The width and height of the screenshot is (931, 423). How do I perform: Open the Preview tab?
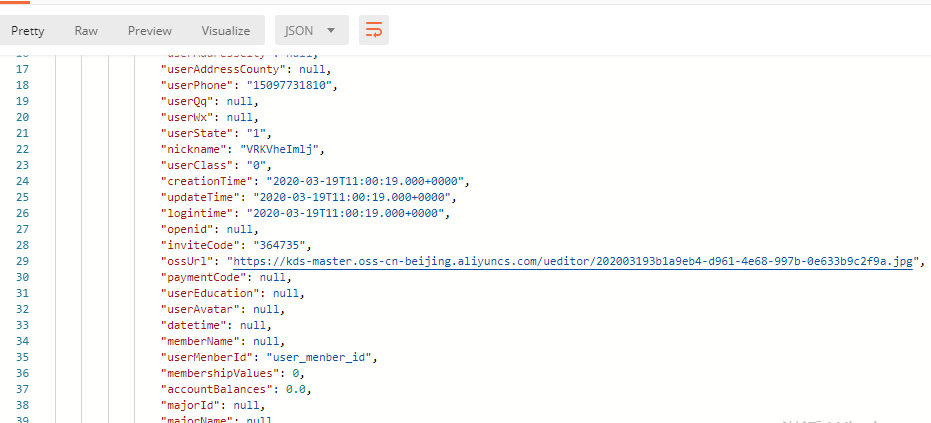tap(150, 31)
